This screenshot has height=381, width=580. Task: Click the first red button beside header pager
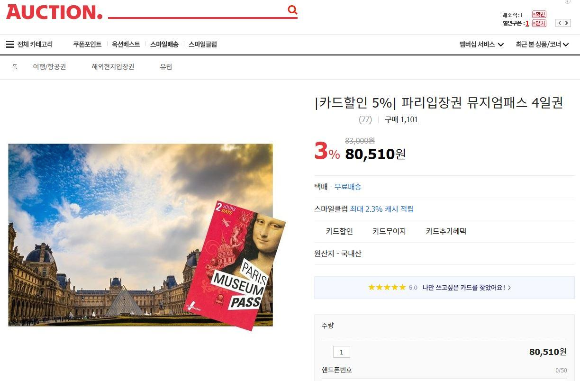click(539, 14)
